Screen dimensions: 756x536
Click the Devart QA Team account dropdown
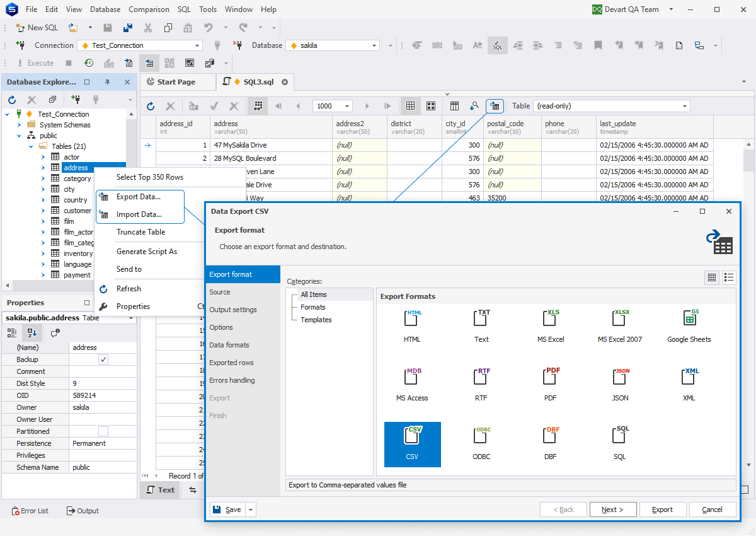[x=633, y=9]
